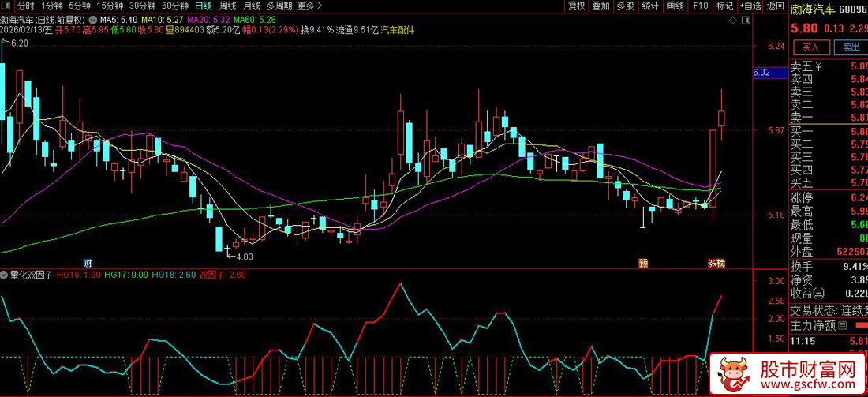Click the 涨榜 marker below the chart

[x=716, y=262]
